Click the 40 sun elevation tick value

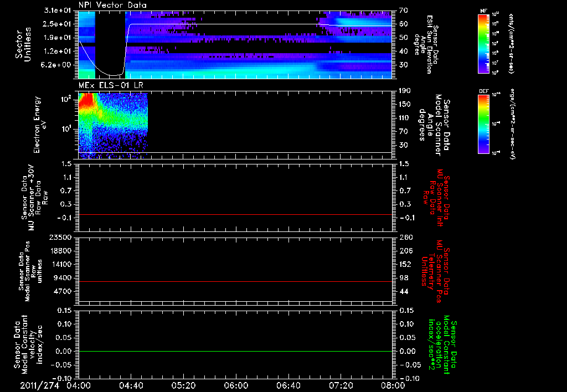404,51
